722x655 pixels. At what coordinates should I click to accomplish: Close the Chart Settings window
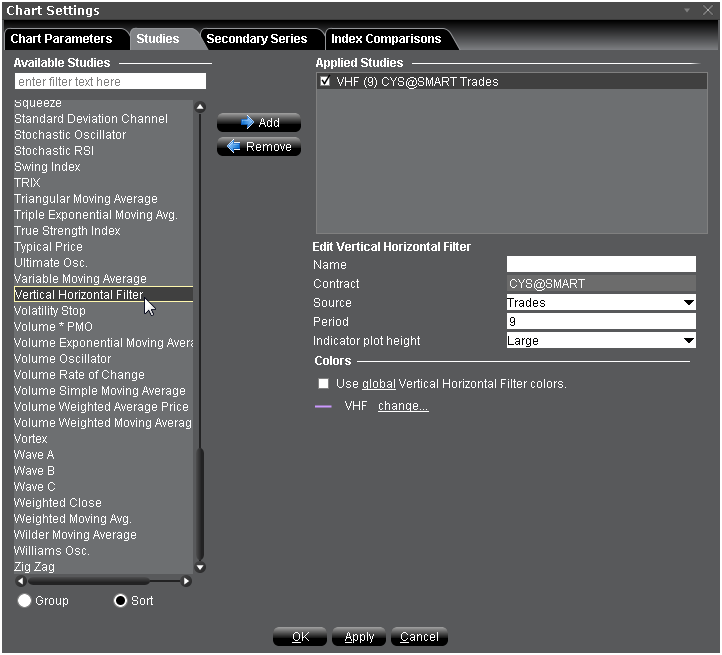tap(708, 11)
